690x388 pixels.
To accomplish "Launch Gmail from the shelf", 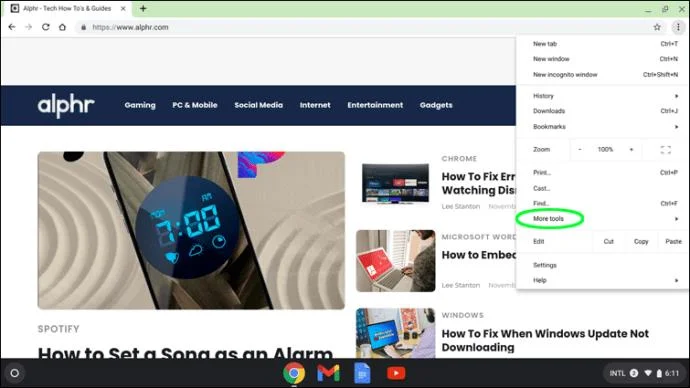I will pyautogui.click(x=328, y=373).
